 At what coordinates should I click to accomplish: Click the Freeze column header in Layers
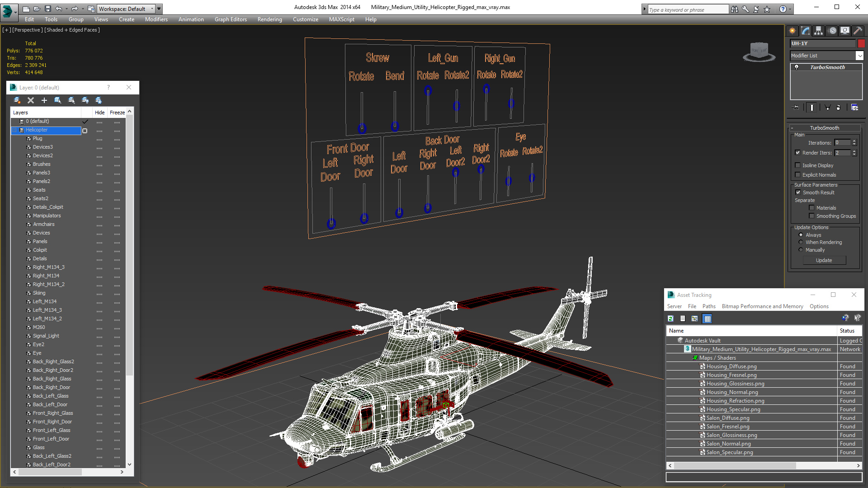click(x=117, y=113)
